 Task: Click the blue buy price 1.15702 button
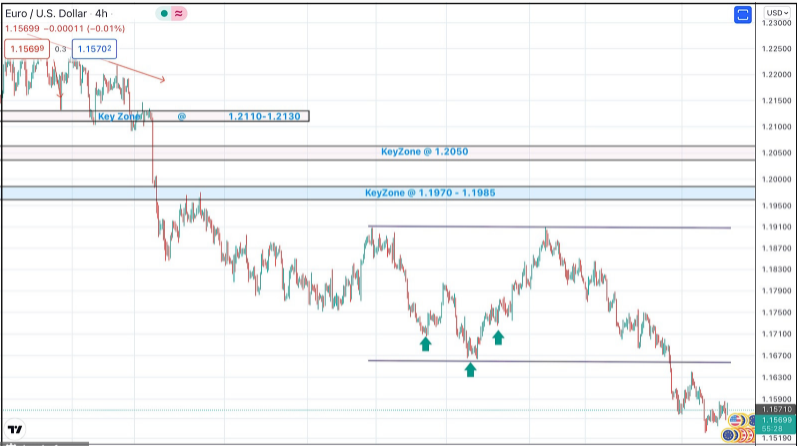tap(93, 48)
